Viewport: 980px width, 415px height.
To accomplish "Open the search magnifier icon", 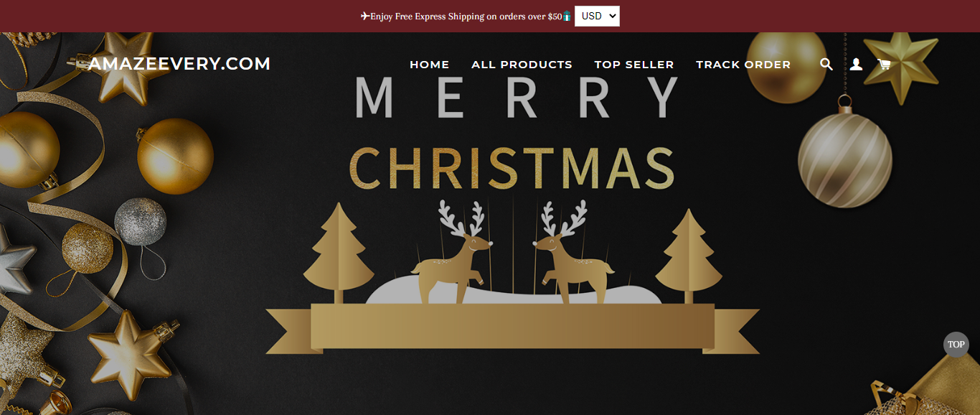I will pos(826,65).
